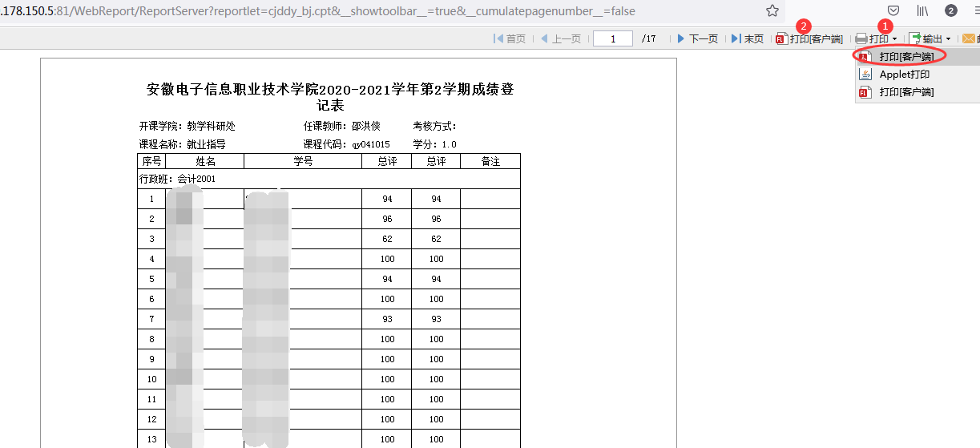Viewport: 980px width, 448px height.
Task: Click the account icon showing 2
Action: [x=950, y=10]
